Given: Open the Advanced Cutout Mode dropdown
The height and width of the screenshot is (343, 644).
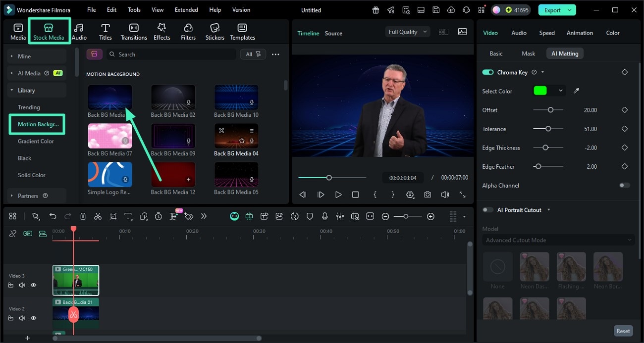Looking at the screenshot, I should (x=558, y=240).
